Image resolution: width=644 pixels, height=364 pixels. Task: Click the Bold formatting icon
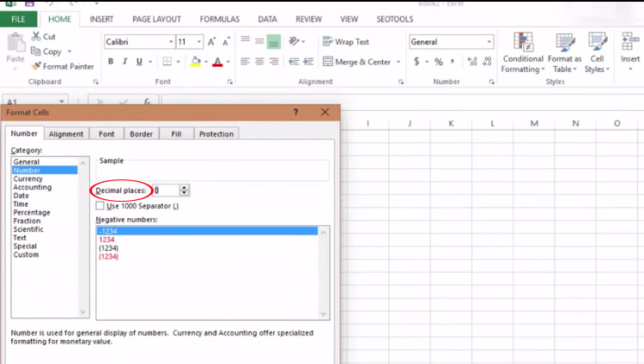pos(112,62)
